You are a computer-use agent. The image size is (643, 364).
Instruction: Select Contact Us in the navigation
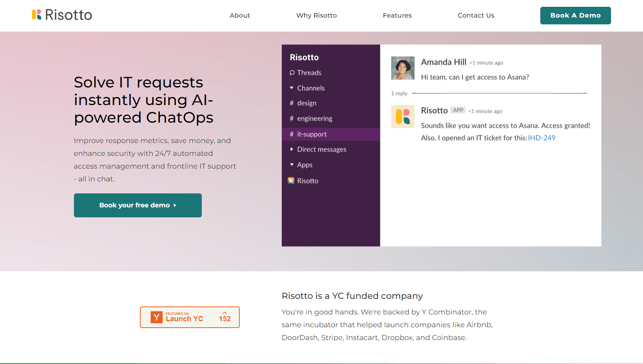[x=476, y=15]
